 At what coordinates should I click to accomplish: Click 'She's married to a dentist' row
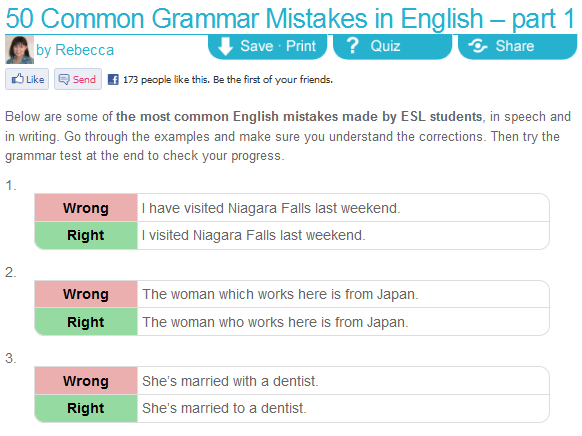pyautogui.click(x=292, y=408)
